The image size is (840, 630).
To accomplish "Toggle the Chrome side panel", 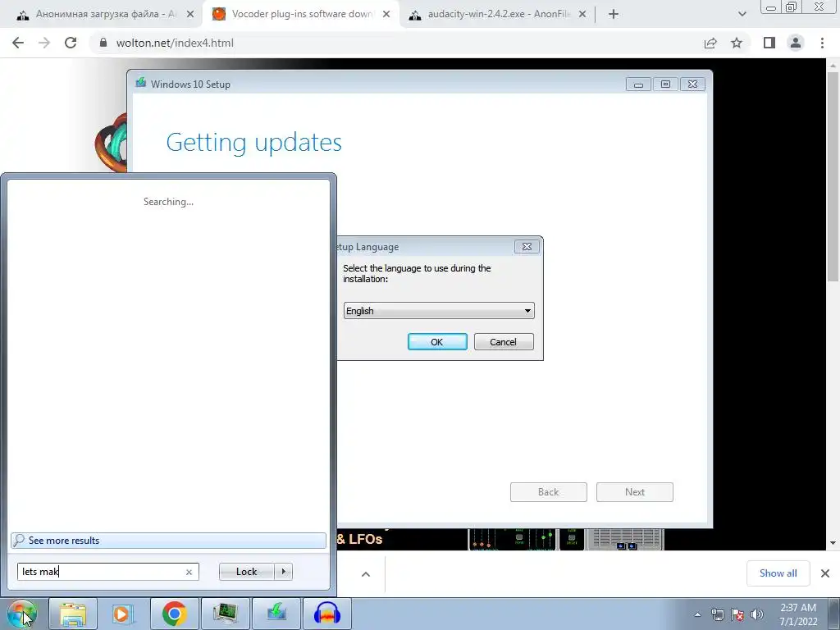I will (x=769, y=43).
